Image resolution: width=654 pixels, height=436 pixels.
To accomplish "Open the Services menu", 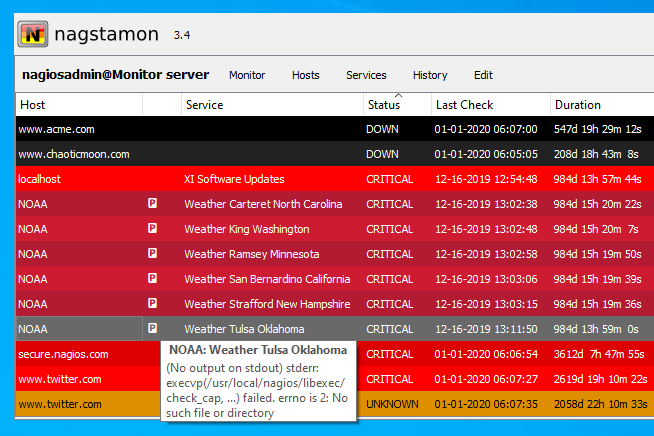I will [366, 75].
